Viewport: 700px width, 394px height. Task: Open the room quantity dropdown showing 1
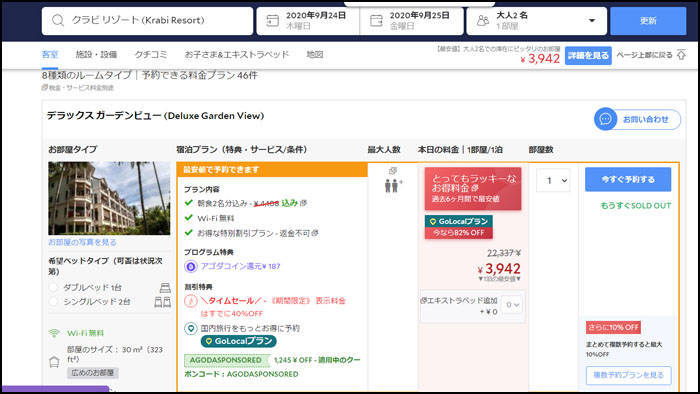point(553,180)
